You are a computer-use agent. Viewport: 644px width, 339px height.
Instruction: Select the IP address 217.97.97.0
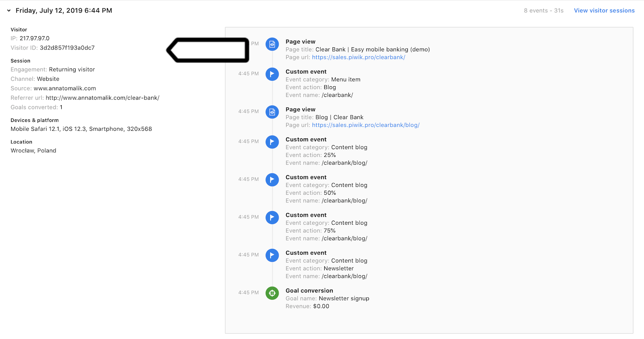34,38
